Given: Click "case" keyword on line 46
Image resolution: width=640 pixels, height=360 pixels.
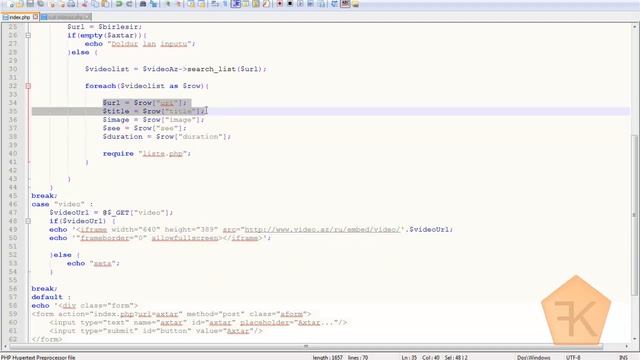Looking at the screenshot, I should pos(40,204).
